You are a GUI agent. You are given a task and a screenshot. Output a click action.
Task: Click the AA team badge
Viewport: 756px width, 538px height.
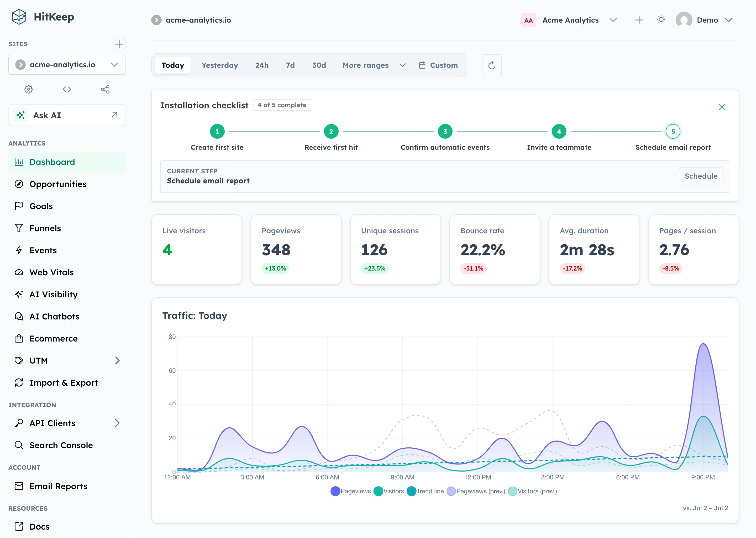[528, 20]
